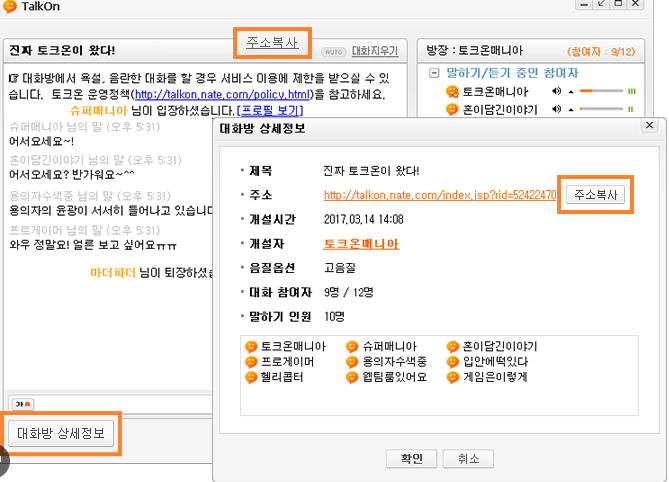669x482 pixels.
Task: Click 개설시간 value 2017.03.14 14:08
Action: click(364, 219)
